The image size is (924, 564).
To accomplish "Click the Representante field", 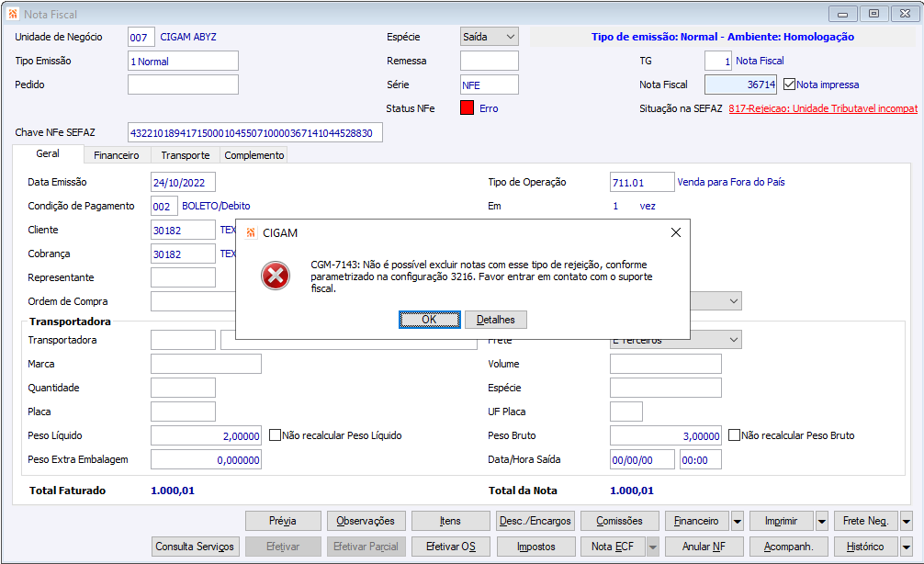I will point(184,277).
